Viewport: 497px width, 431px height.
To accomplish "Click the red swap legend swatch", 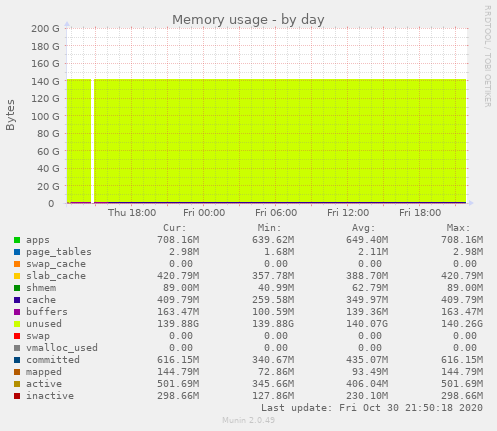I will click(x=17, y=336).
